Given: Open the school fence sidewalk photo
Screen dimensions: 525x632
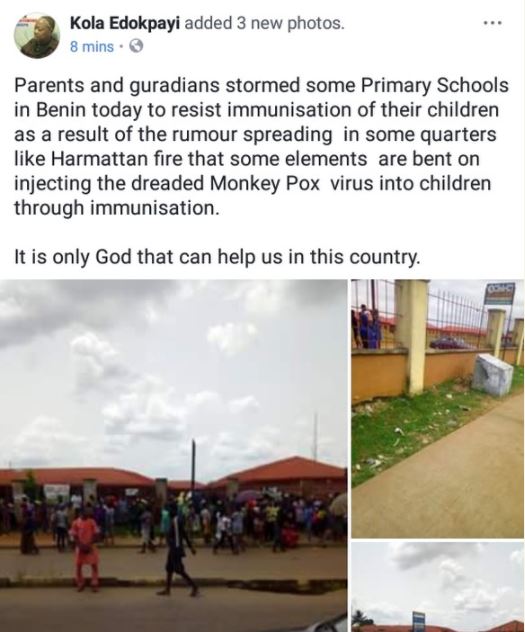Looking at the screenshot, I should point(438,408).
